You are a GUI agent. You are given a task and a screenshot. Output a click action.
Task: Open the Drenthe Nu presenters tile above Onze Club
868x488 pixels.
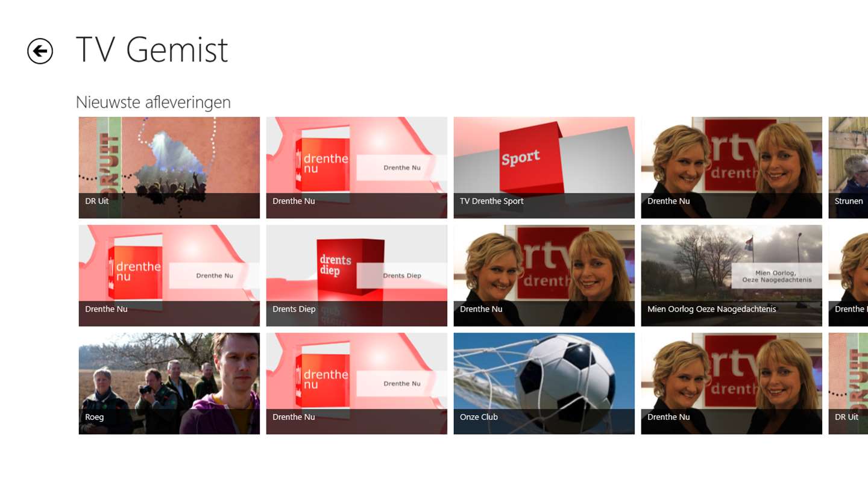click(x=544, y=275)
